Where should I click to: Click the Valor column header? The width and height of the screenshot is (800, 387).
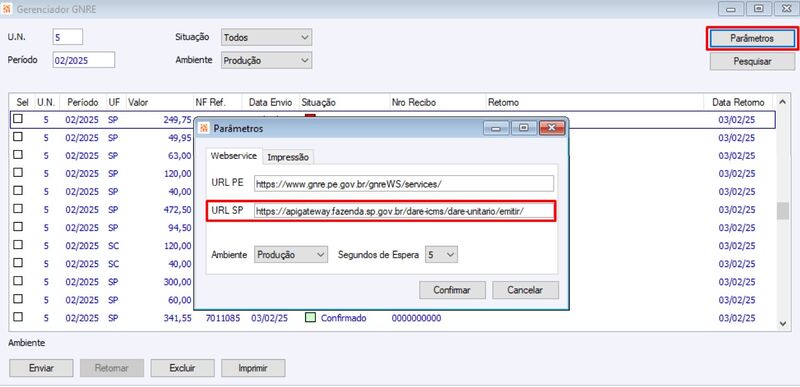(x=159, y=102)
